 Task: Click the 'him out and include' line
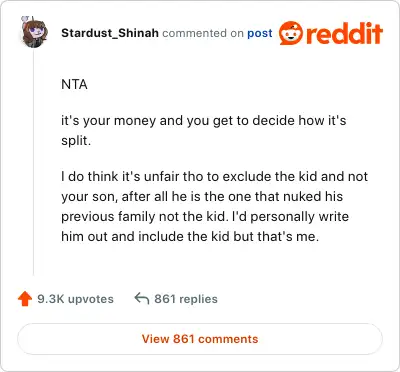[190, 236]
